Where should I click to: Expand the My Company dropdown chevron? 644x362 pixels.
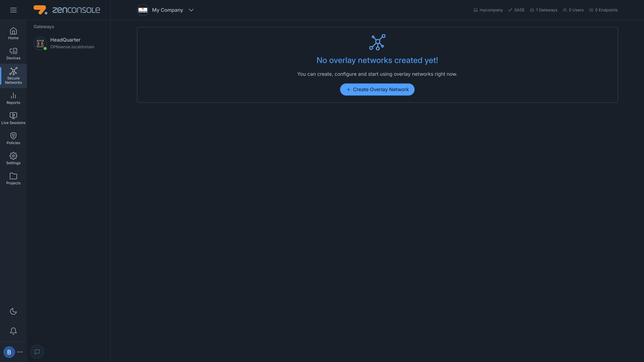191,10
